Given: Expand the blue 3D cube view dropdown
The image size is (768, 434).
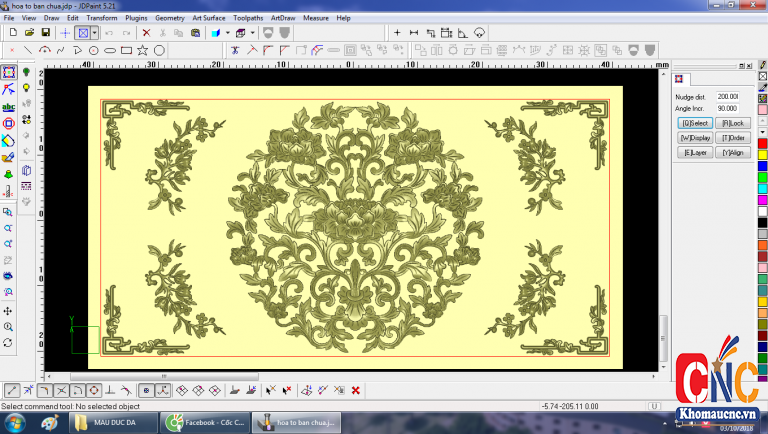Looking at the screenshot, I should click(x=227, y=33).
